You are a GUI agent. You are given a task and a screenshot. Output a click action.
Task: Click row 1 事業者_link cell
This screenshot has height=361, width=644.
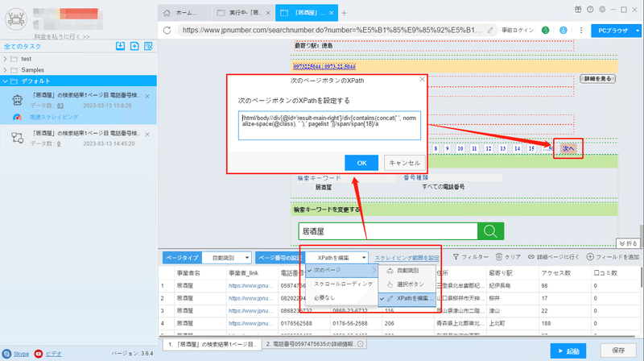click(250, 285)
